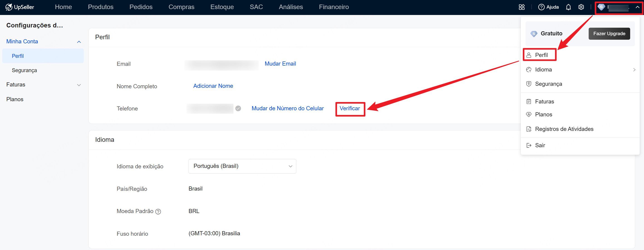This screenshot has height=250, width=644.
Task: Click the settings gear icon
Action: [581, 7]
